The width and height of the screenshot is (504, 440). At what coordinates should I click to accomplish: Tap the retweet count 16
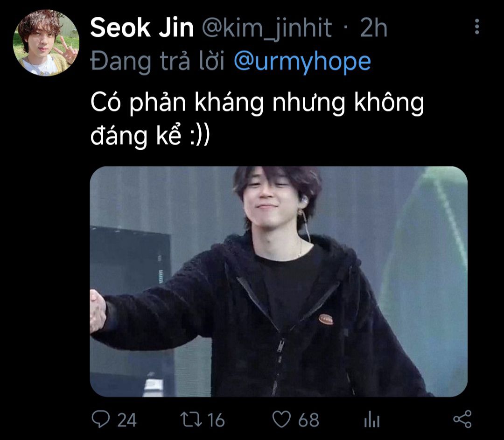click(216, 420)
